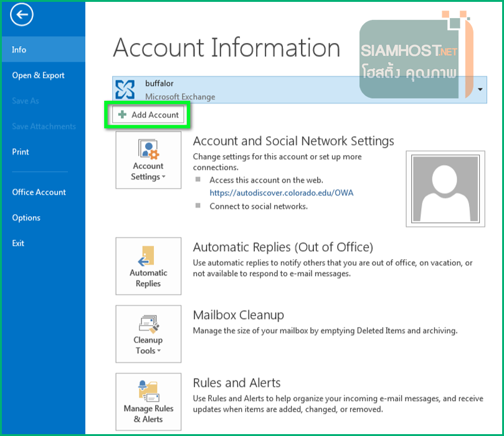Select Print from the sidebar
The image size is (504, 436).
(x=21, y=152)
